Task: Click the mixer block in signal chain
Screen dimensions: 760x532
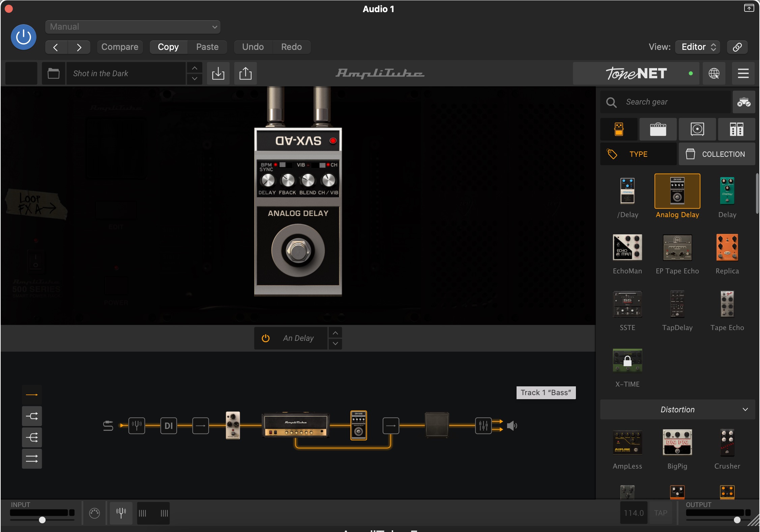Action: [x=483, y=426]
